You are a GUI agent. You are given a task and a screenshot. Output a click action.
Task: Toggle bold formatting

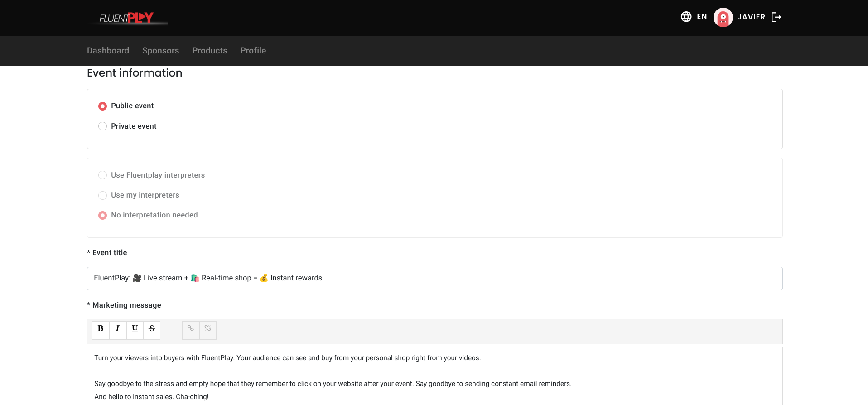101,330
